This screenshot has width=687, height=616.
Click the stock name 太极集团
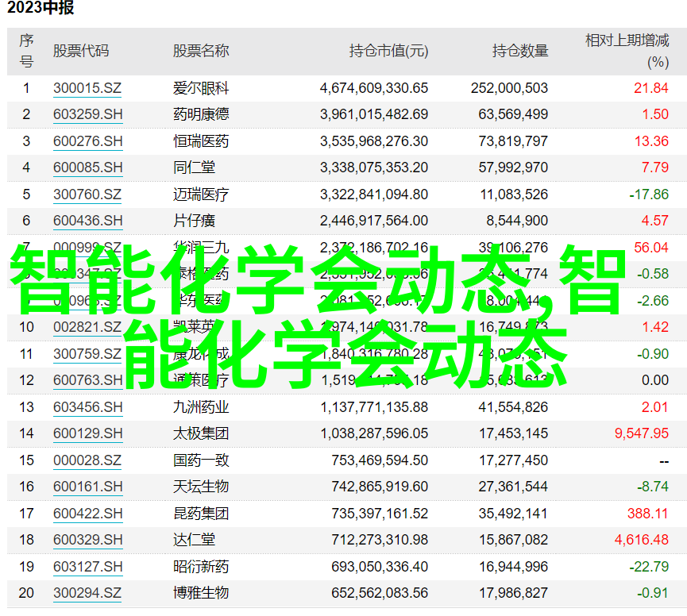[x=201, y=433]
